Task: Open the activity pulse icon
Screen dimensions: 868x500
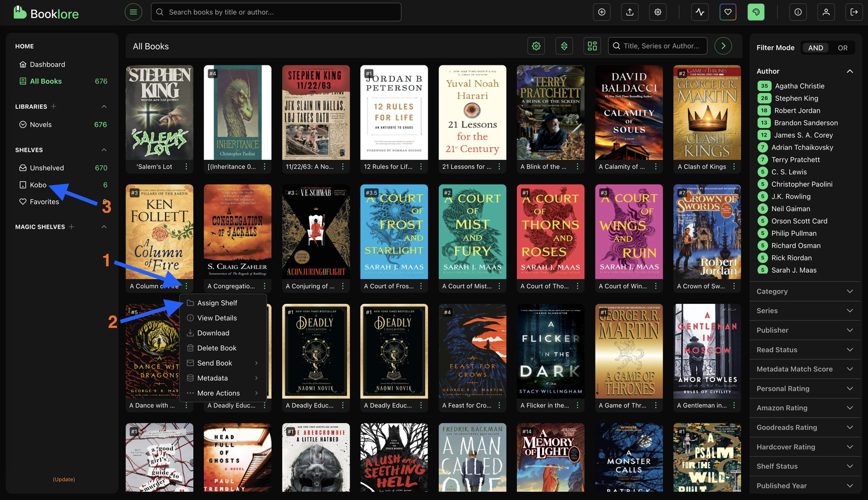Action: [x=700, y=12]
